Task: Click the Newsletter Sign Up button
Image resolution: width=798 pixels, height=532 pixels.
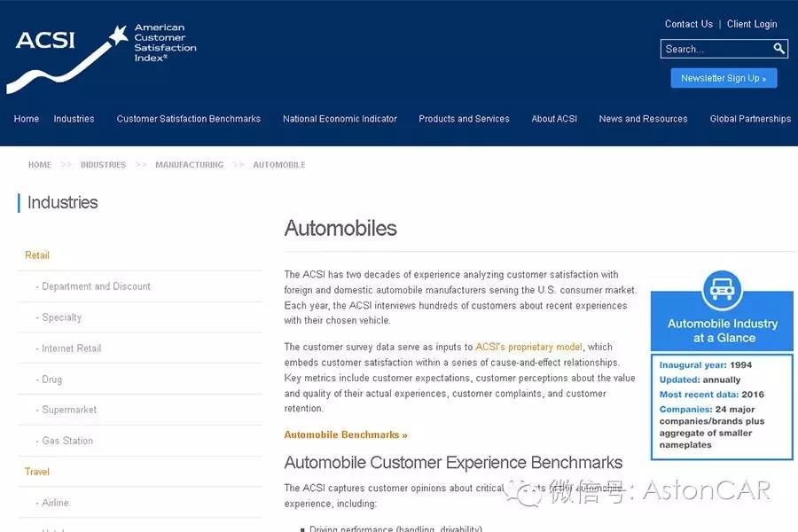Action: pos(724,78)
